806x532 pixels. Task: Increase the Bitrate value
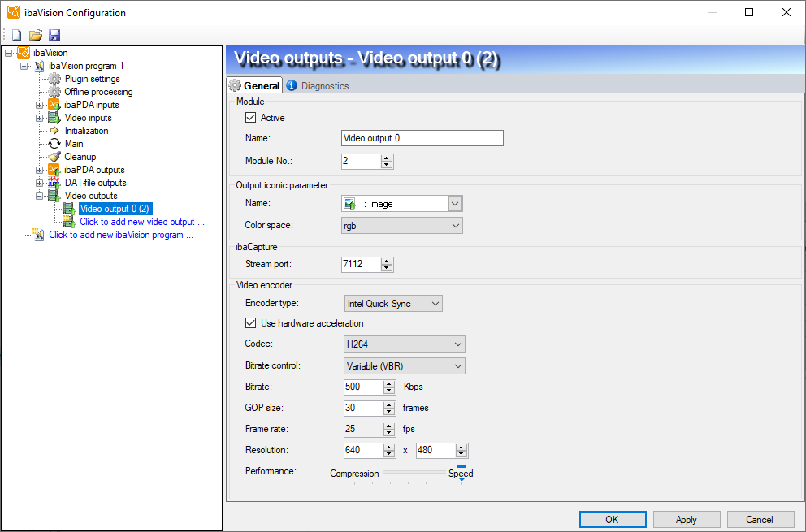click(x=389, y=383)
